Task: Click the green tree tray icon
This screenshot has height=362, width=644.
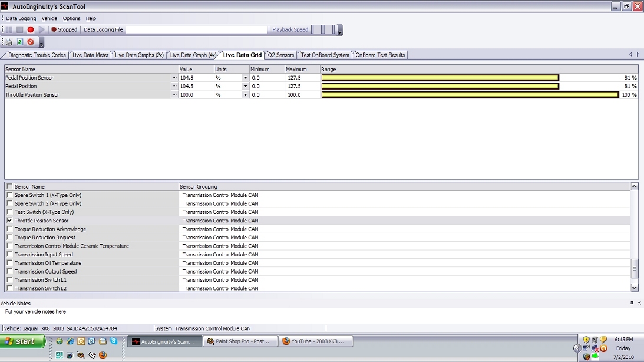Action: [x=595, y=357]
